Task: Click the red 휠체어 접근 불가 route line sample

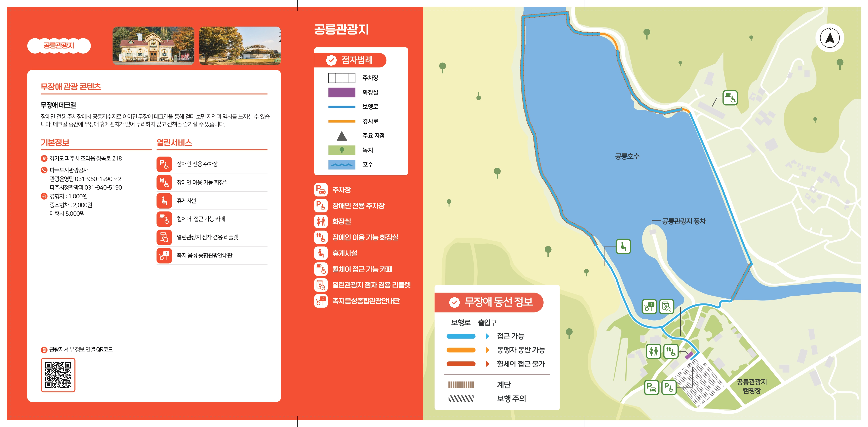Action: coord(461,364)
